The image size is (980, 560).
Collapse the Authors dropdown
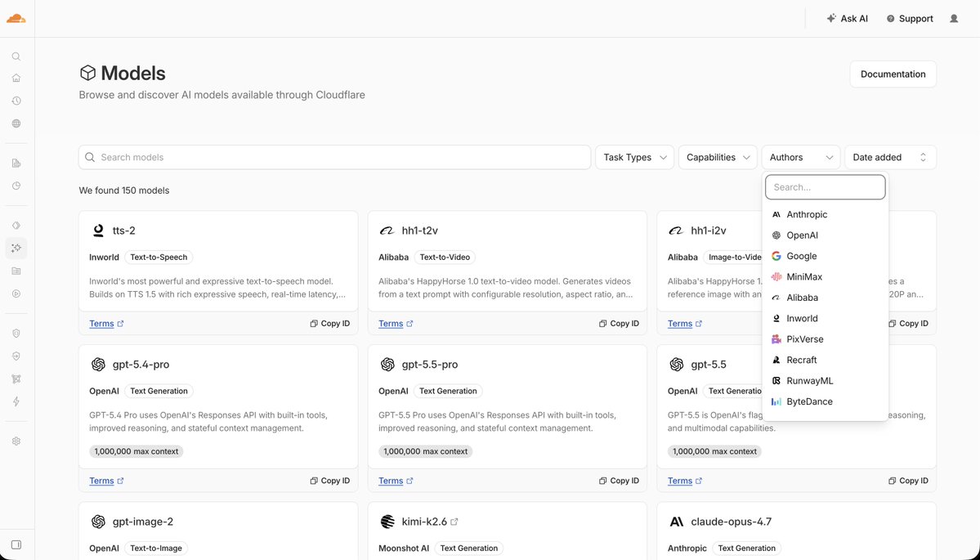(x=801, y=158)
